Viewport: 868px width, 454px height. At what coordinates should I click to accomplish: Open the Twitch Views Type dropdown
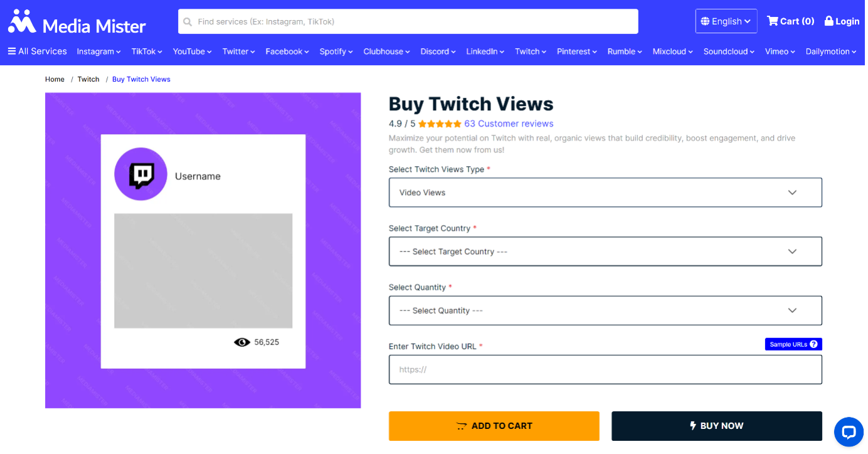(605, 193)
